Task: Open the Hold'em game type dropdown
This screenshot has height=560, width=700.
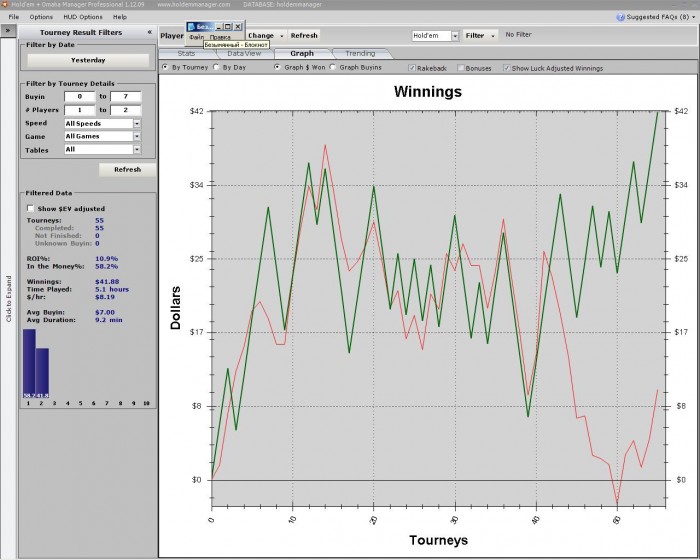Action: [454, 36]
